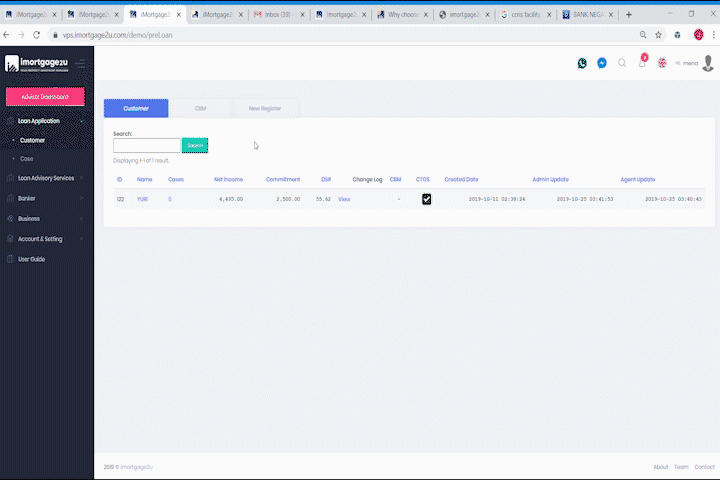Close the Inbox (39) browser tab
720x480 pixels.
click(302, 15)
